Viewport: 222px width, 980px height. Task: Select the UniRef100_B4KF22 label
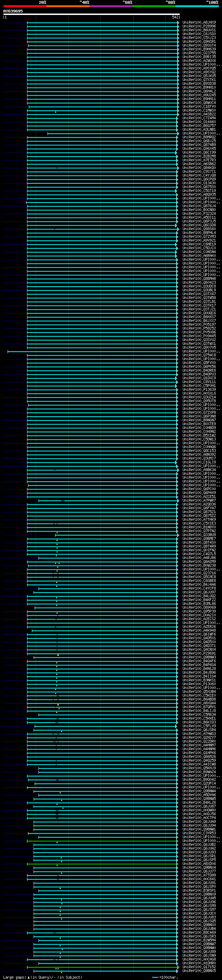pyautogui.click(x=199, y=600)
